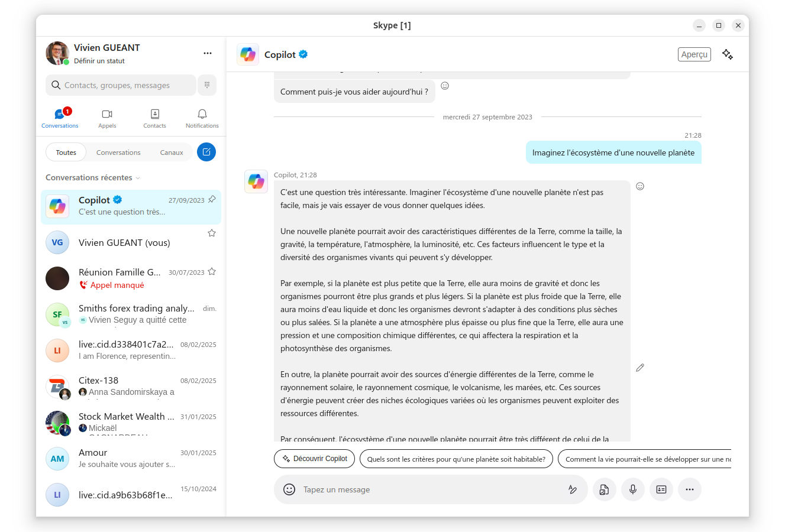This screenshot has height=532, width=785.
Task: Open the dial pad icon next to search
Action: (207, 85)
